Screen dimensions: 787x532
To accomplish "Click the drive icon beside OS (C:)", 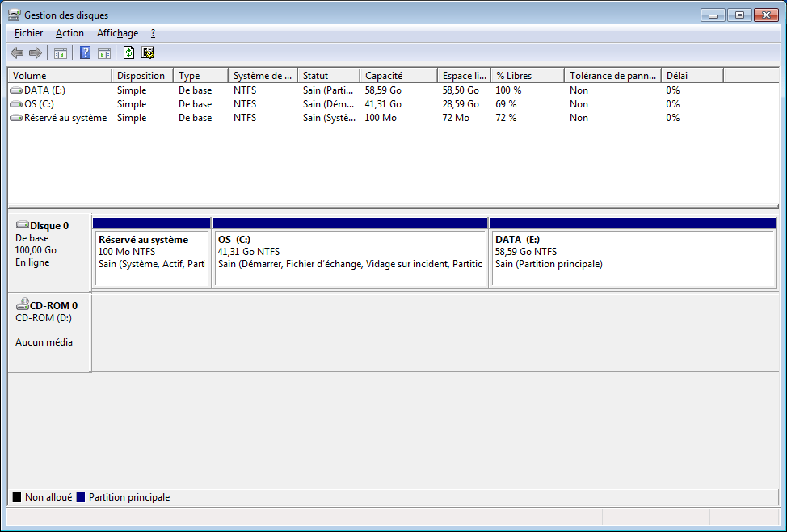I will click(16, 104).
